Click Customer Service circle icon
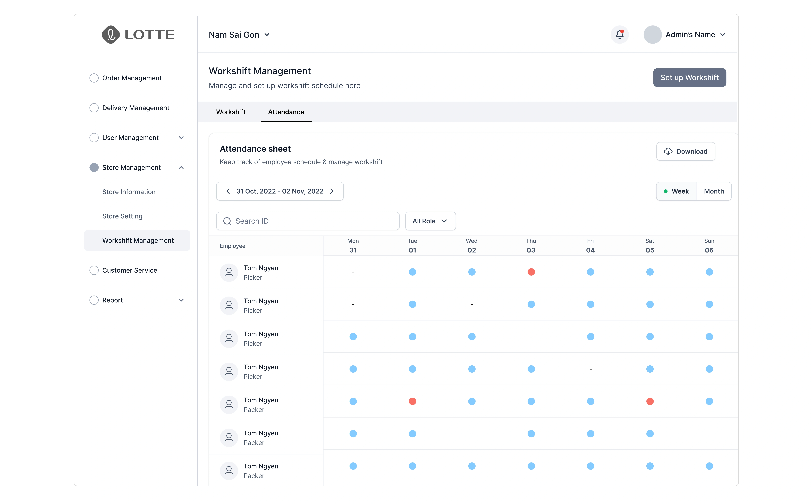Viewport: 812px width, 504px height. 94,270
